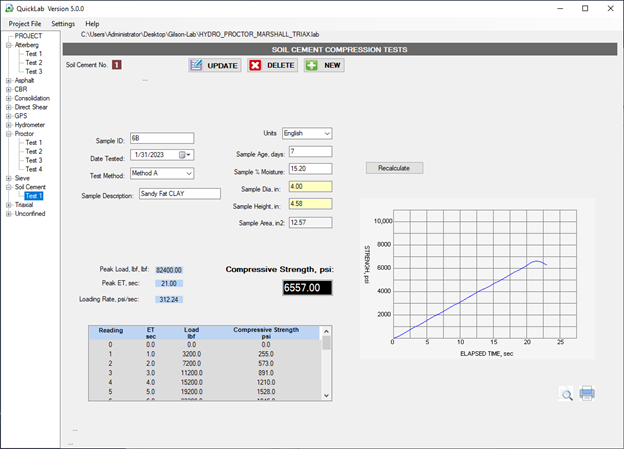Select Test 3 under Proctor
This screenshot has width=624, height=449.
[34, 160]
